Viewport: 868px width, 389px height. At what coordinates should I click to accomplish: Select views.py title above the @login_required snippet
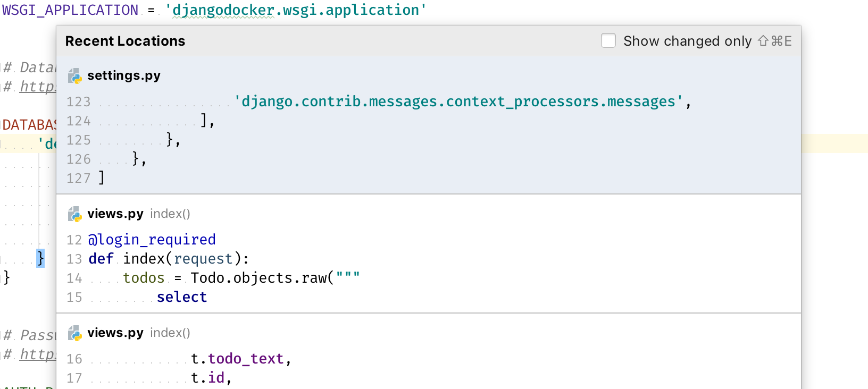pyautogui.click(x=115, y=214)
